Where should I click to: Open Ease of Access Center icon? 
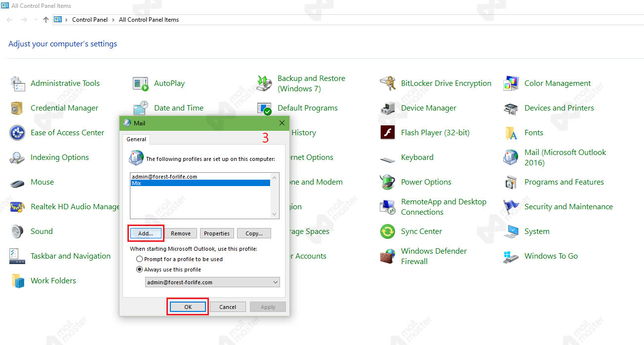18,133
